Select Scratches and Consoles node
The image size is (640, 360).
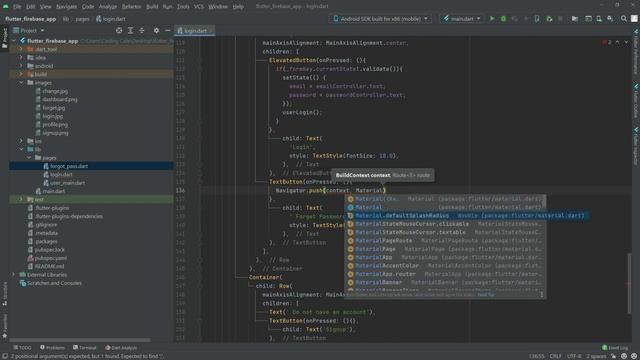point(54,283)
